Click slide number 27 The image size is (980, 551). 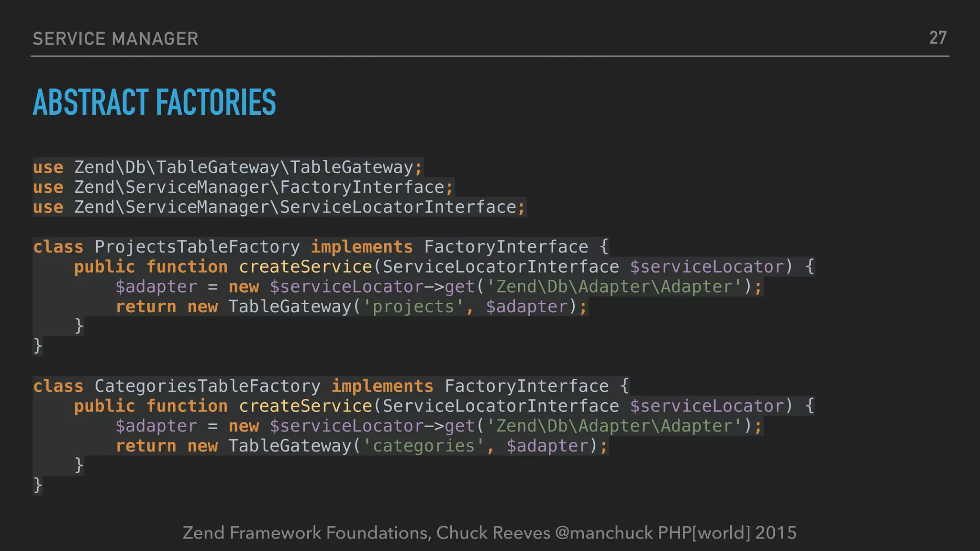point(938,38)
